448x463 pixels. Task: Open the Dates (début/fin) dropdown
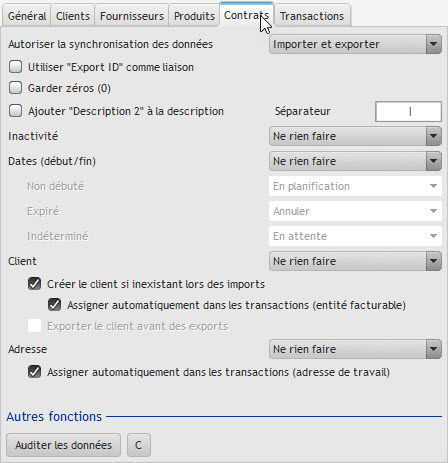tap(355, 161)
